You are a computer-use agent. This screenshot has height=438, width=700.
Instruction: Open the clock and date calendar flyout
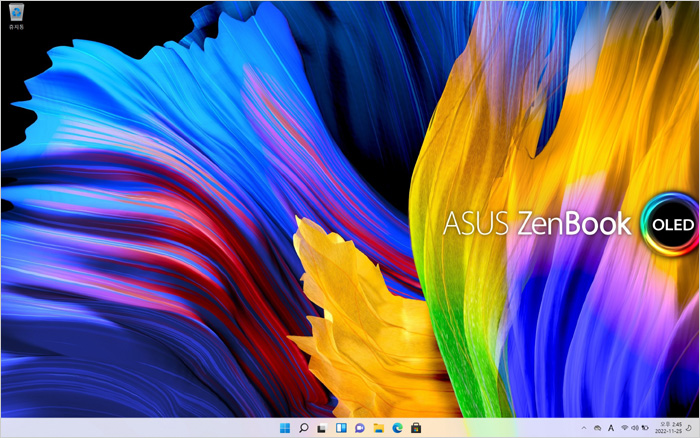(668, 428)
